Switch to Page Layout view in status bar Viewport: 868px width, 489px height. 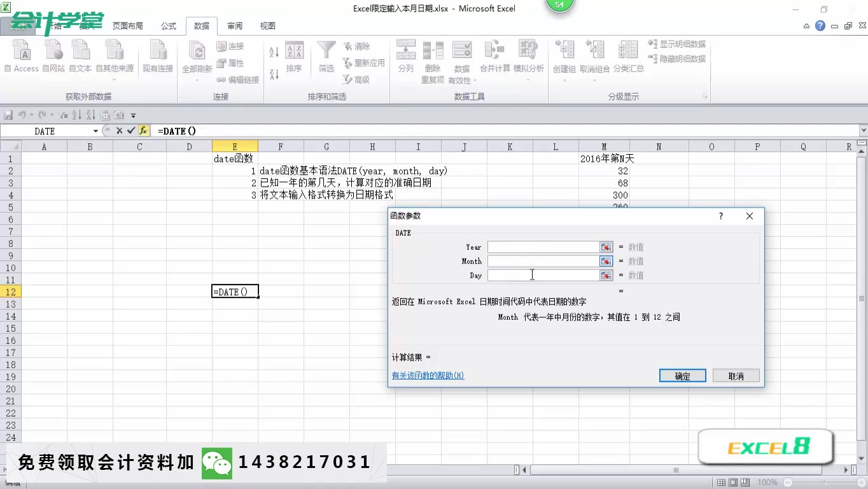pos(732,483)
